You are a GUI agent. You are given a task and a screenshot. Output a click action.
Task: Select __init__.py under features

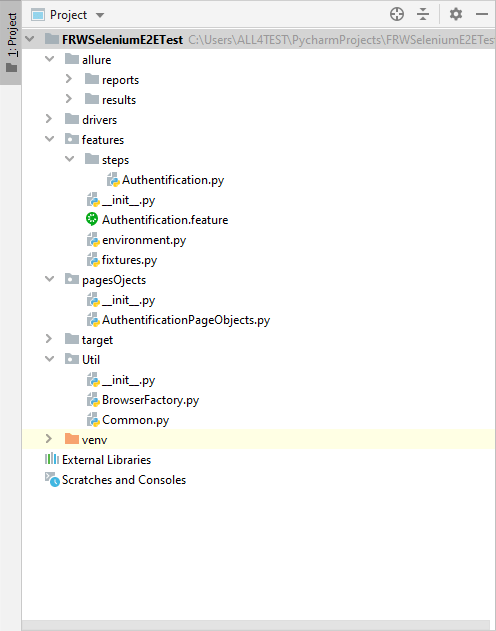click(x=128, y=200)
